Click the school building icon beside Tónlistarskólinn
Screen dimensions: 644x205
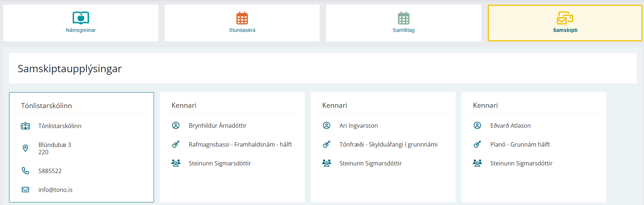25,126
